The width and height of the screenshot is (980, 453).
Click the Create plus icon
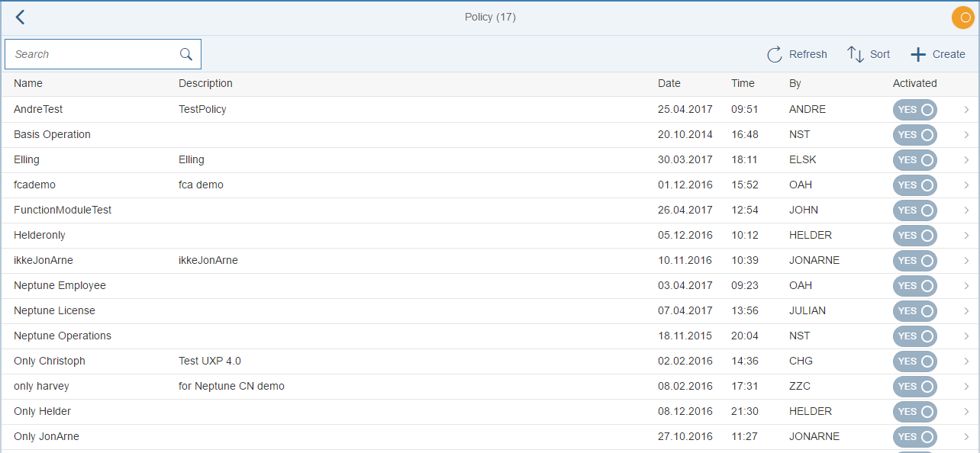click(x=918, y=54)
